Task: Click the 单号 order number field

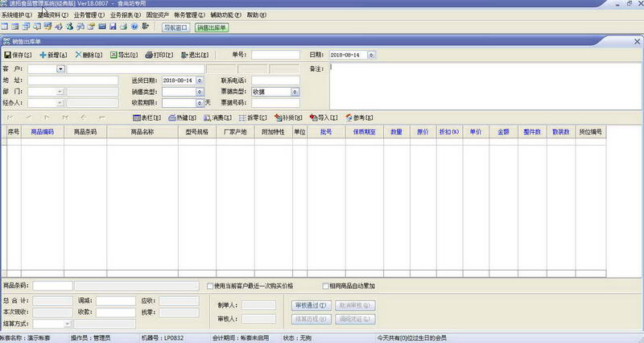Action: (x=275, y=55)
